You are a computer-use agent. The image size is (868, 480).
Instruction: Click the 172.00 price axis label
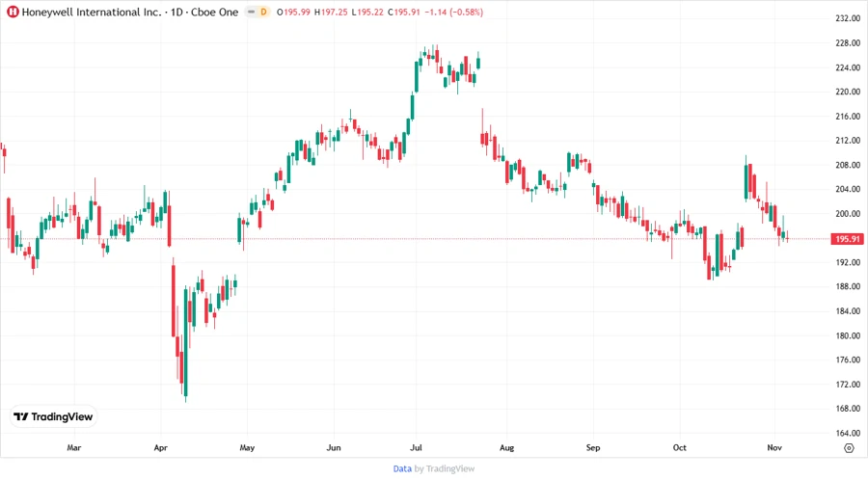pos(848,385)
